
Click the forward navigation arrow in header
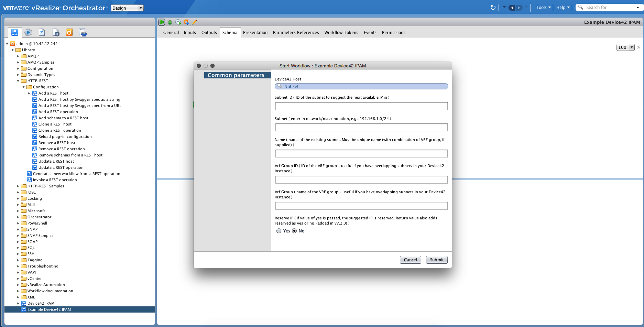(519, 8)
